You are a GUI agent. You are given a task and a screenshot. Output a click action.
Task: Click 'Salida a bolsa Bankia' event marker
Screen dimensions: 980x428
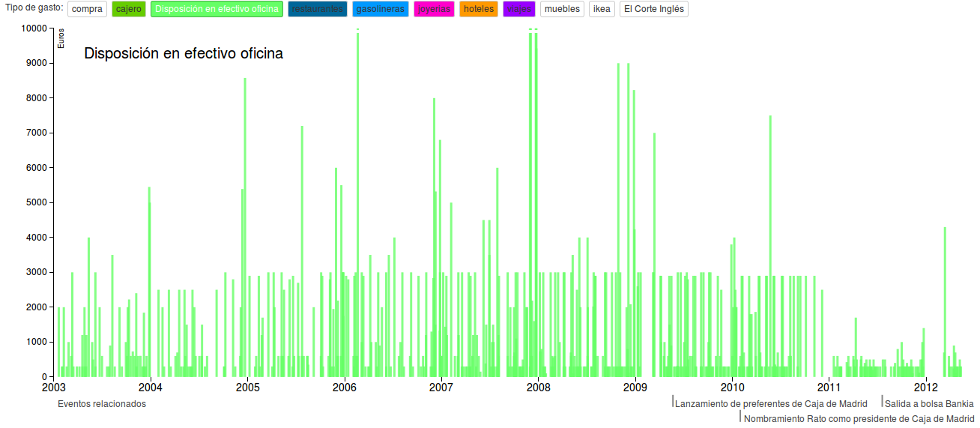tap(929, 404)
